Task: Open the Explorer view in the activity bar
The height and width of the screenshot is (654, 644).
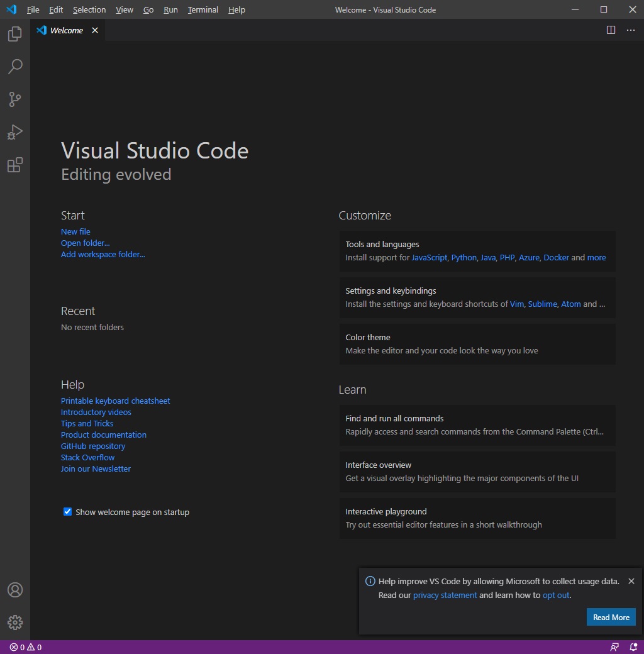Action: coord(15,34)
